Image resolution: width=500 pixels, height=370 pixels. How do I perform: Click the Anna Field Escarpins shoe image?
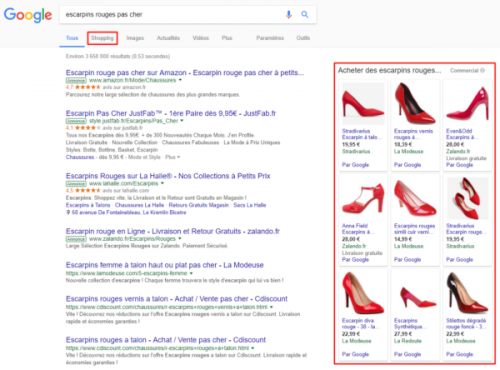363,198
